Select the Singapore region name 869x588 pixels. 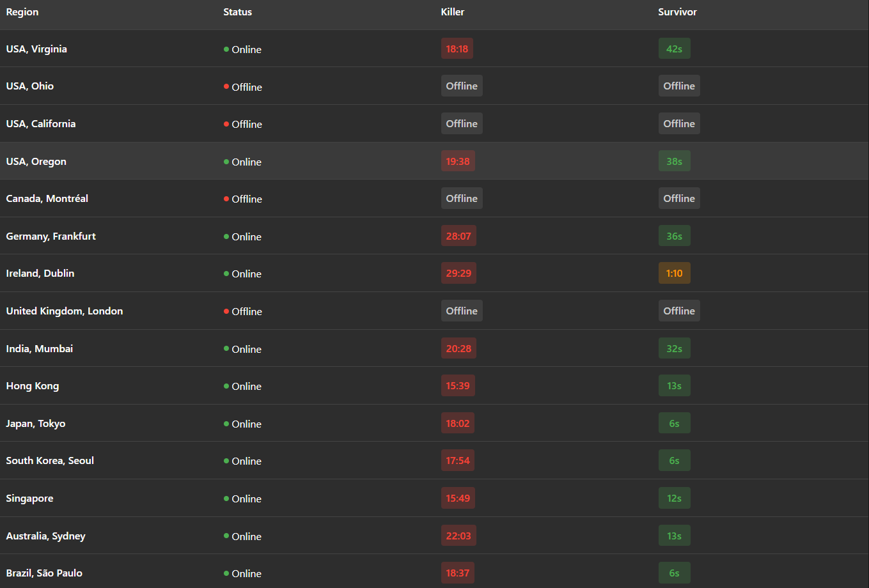point(30,499)
